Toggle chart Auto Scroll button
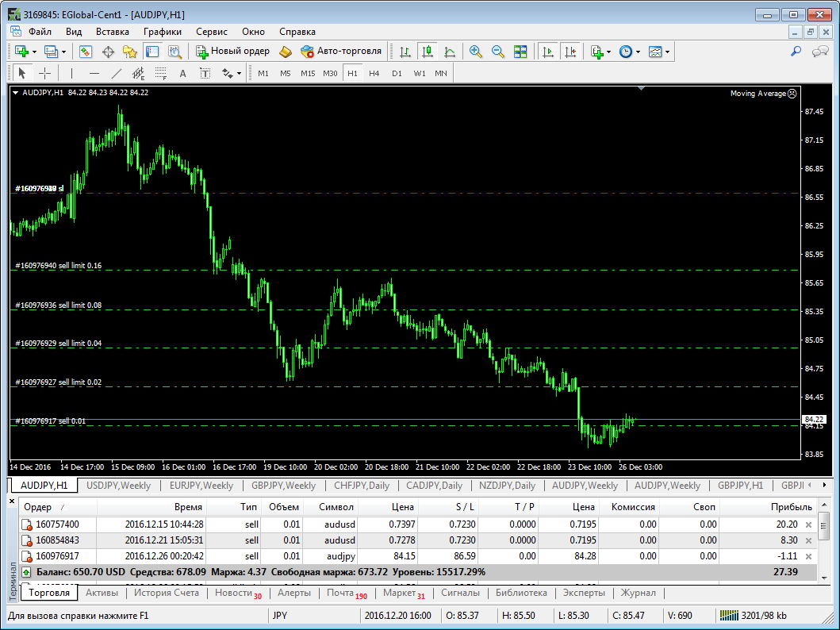The width and height of the screenshot is (840, 630). tap(547, 52)
